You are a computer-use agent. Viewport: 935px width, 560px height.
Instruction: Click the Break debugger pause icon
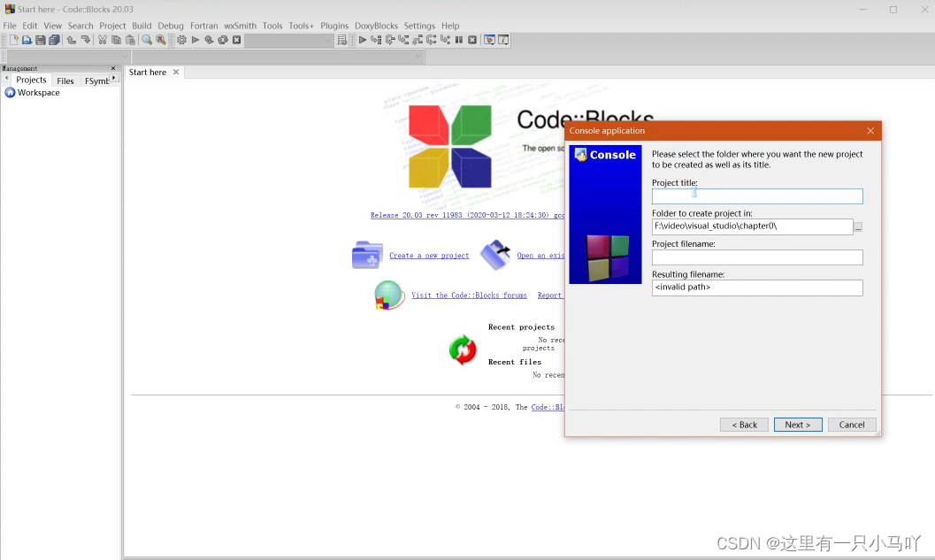coord(458,40)
